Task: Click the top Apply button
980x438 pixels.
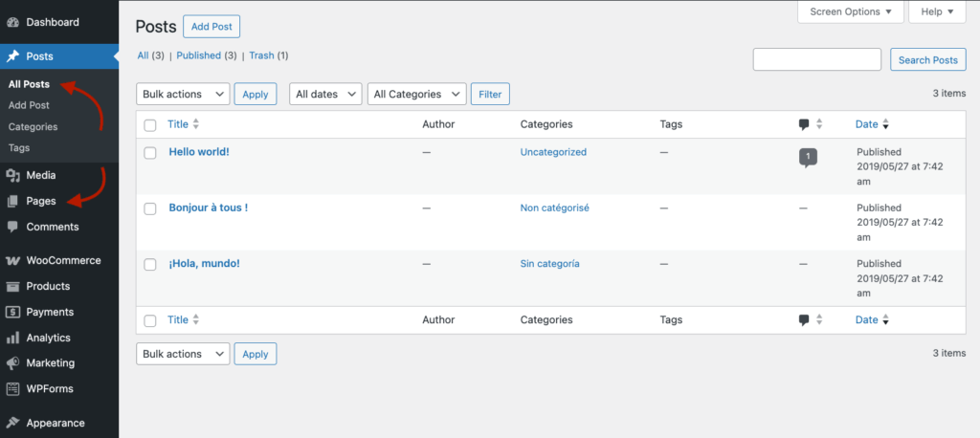Action: 255,95
